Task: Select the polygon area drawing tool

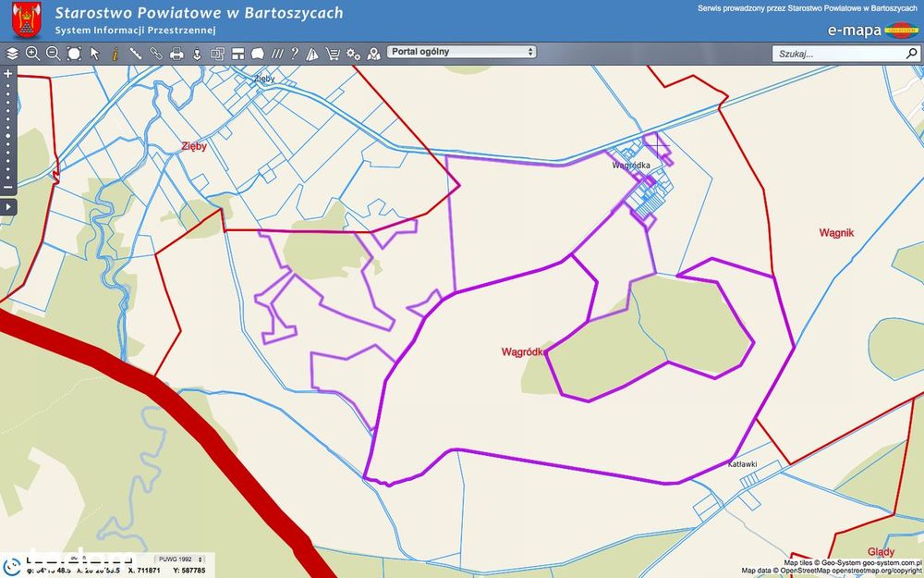Action: tap(258, 55)
